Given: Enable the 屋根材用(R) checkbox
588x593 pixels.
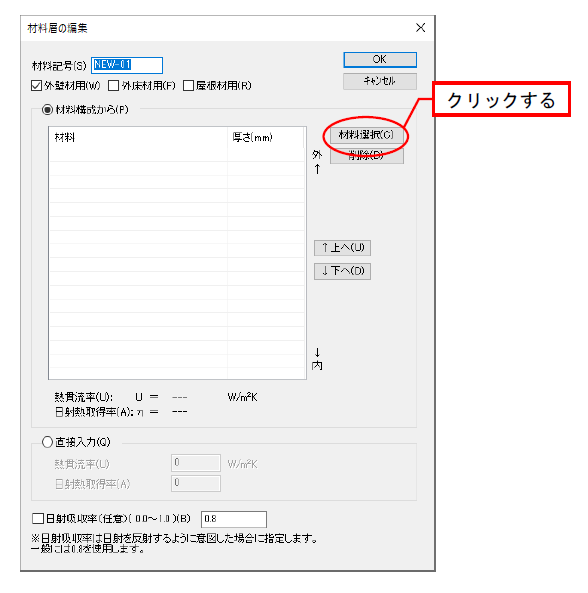Looking at the screenshot, I should tap(188, 86).
